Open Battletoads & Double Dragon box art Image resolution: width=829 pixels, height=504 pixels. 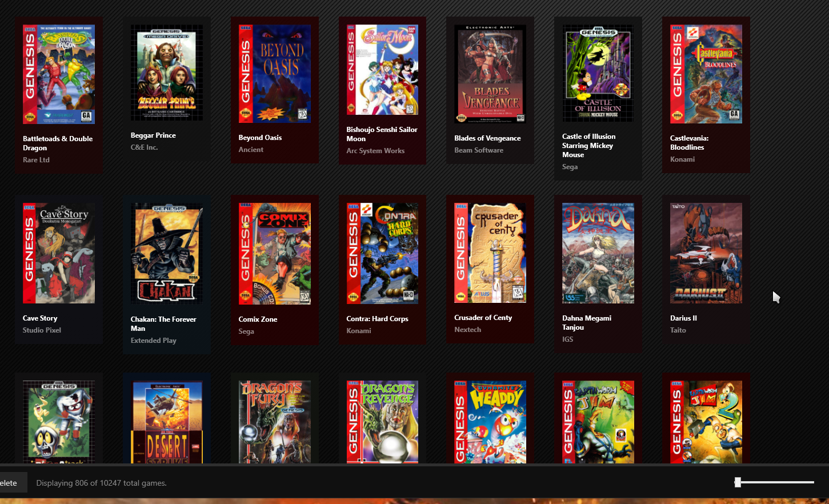click(59, 74)
